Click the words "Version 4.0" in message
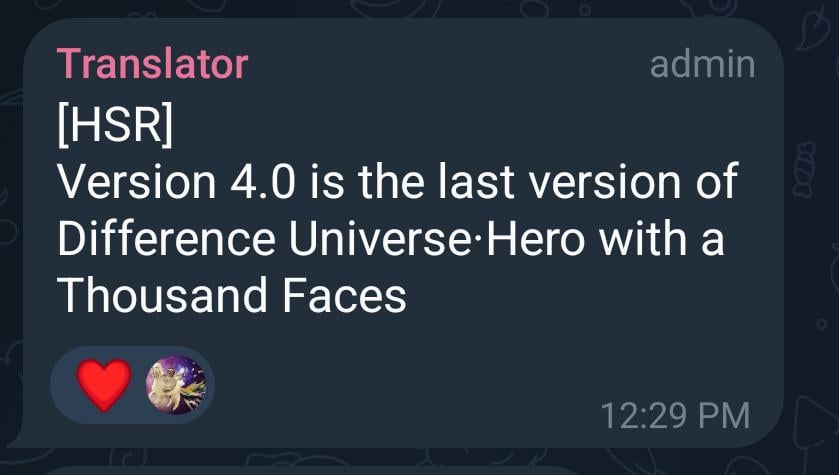Image resolution: width=839 pixels, height=475 pixels. click(176, 182)
